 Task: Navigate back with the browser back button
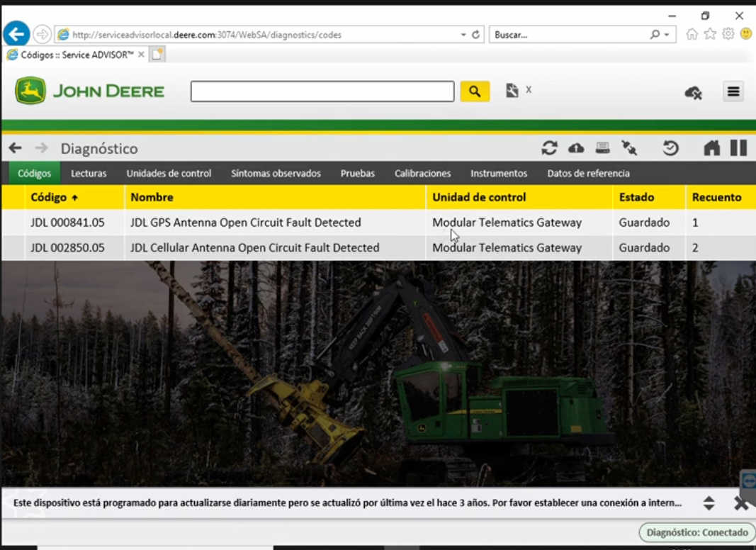16,33
